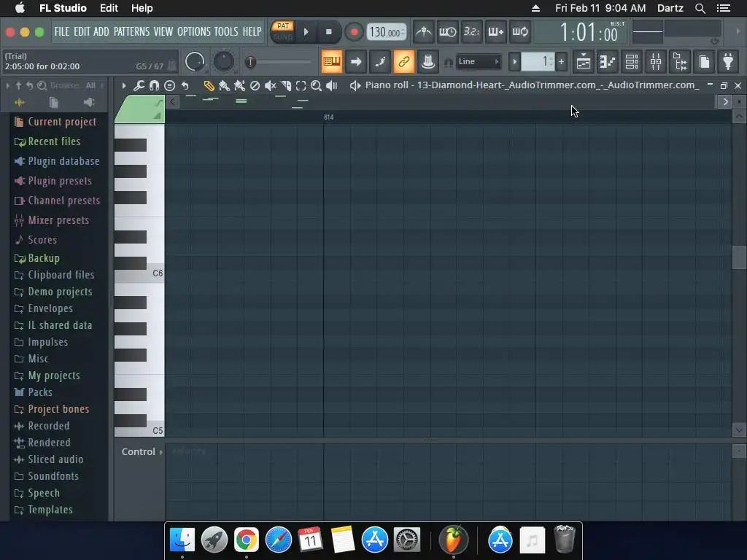Toggle blend recording overdub

coord(495,32)
